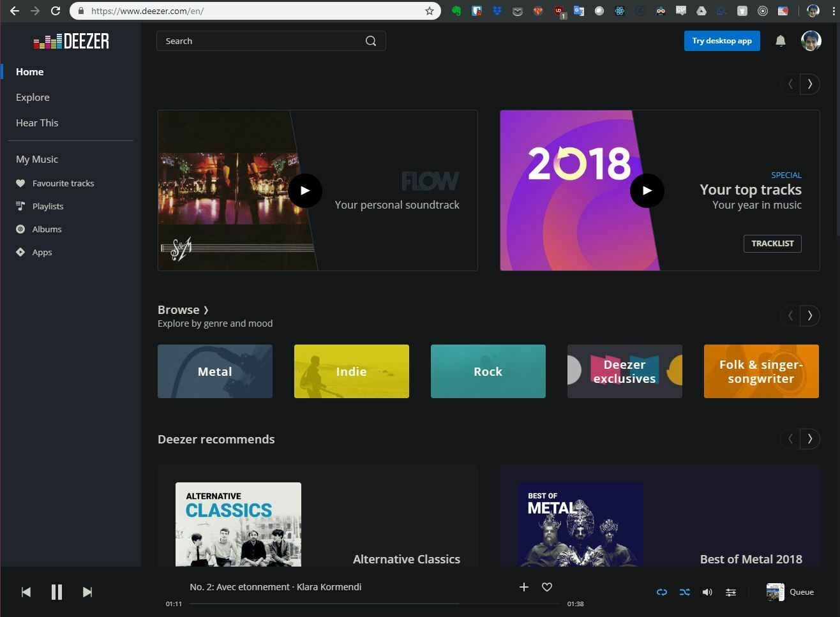Click the current track title in player

[276, 587]
